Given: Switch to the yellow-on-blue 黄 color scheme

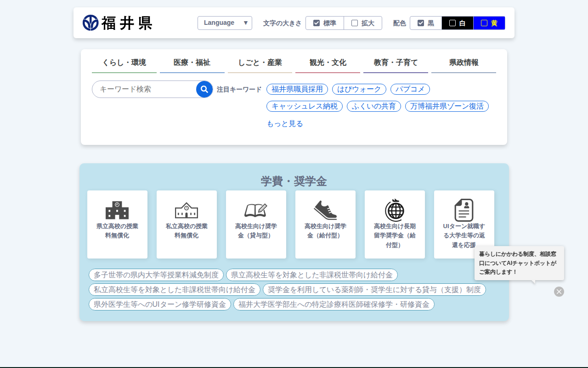Looking at the screenshot, I should point(489,23).
